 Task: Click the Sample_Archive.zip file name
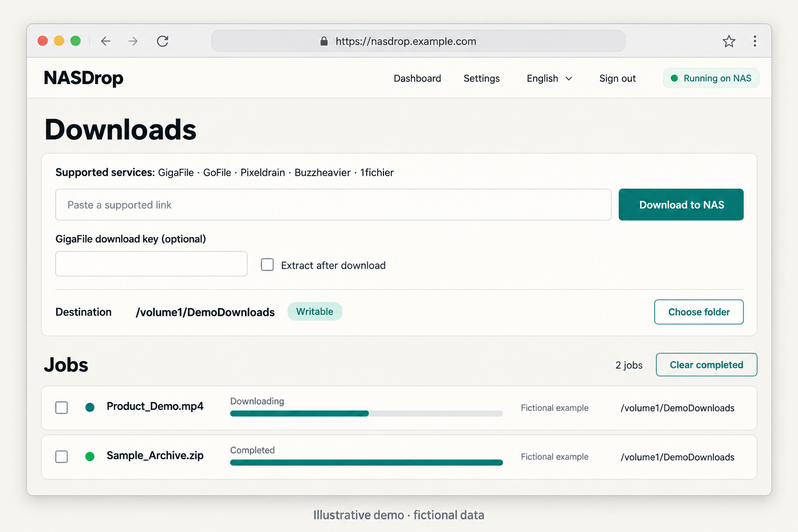coord(155,456)
